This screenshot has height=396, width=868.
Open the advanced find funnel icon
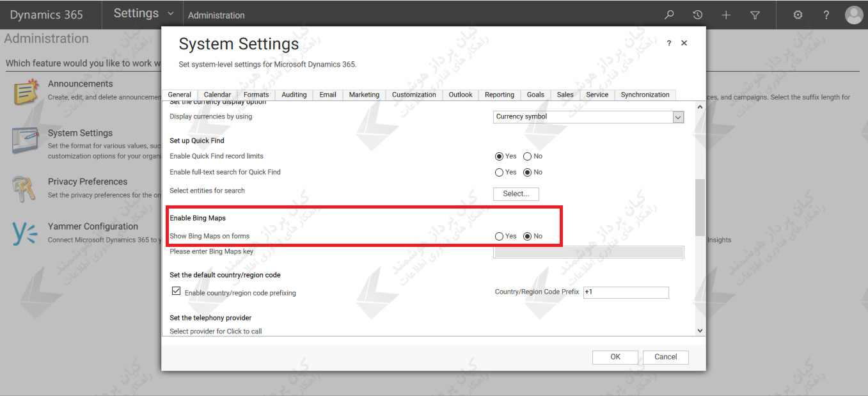click(755, 15)
